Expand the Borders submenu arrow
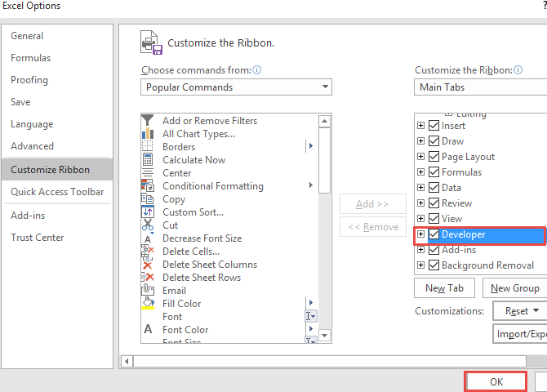 pyautogui.click(x=310, y=146)
